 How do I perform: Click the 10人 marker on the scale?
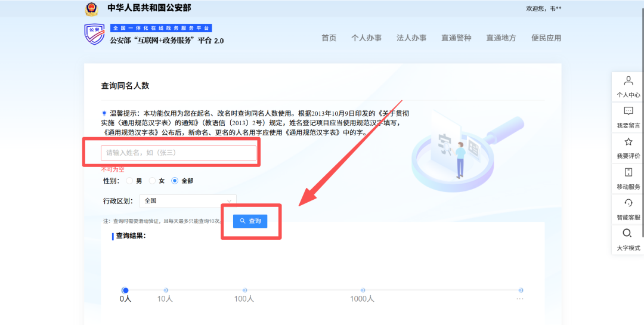tap(165, 290)
